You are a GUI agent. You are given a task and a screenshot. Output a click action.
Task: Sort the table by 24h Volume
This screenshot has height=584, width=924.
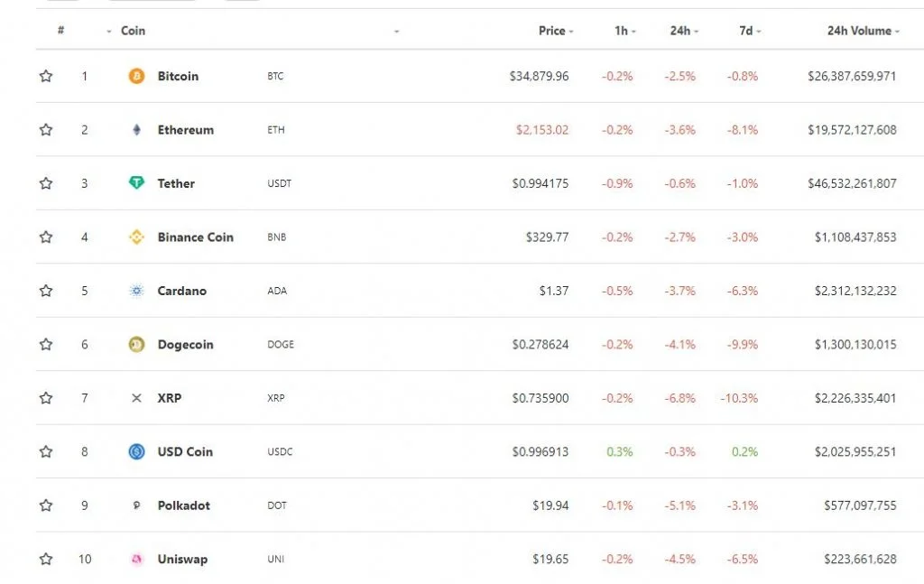(x=863, y=31)
